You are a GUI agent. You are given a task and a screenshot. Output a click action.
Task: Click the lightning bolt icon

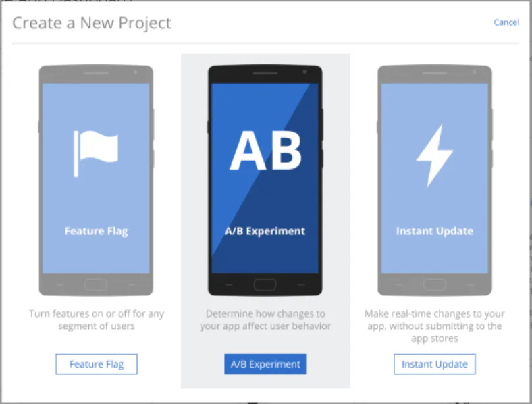point(435,155)
